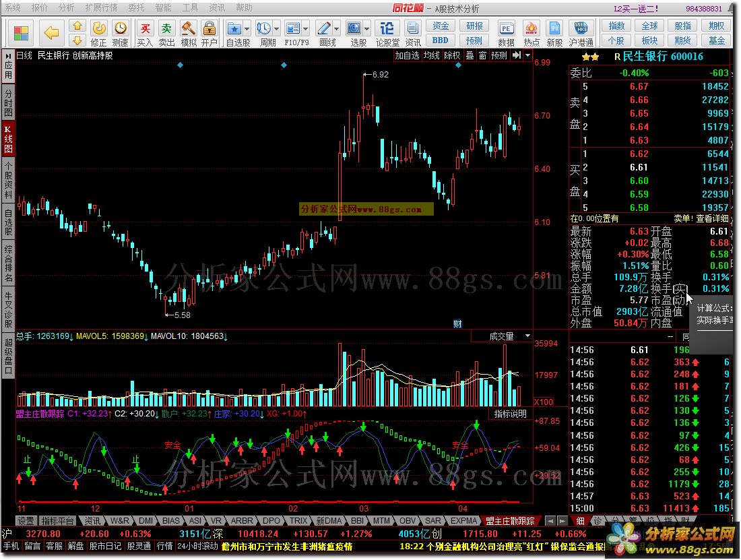Image resolution: width=741 pixels, height=560 pixels.
Task: Click the 修正 refresh icon
Action: tap(99, 28)
